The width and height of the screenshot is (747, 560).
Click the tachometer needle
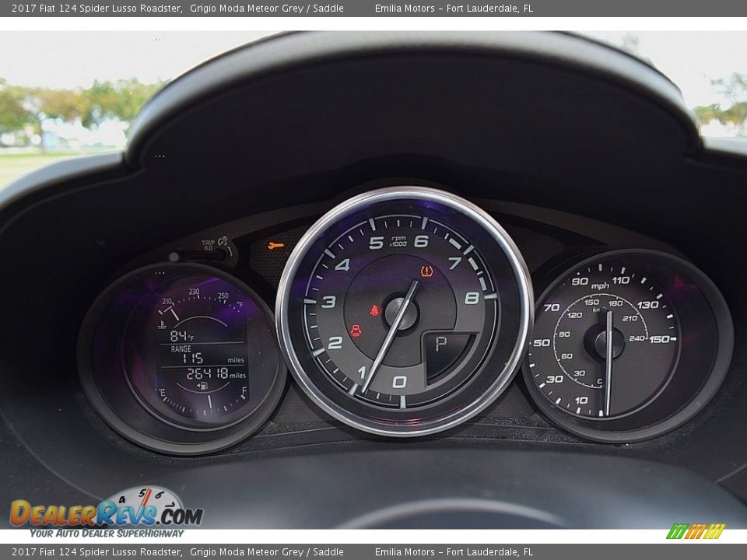(x=390, y=337)
